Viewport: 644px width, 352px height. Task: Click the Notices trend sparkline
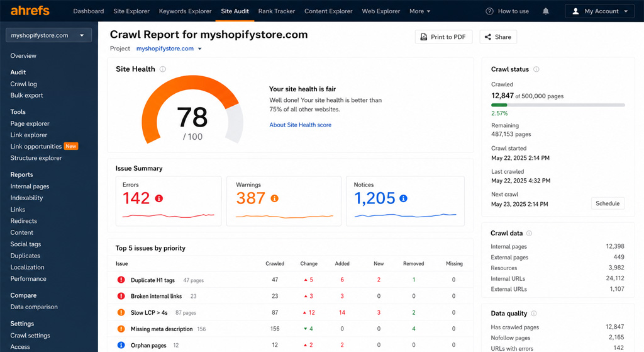click(x=406, y=215)
